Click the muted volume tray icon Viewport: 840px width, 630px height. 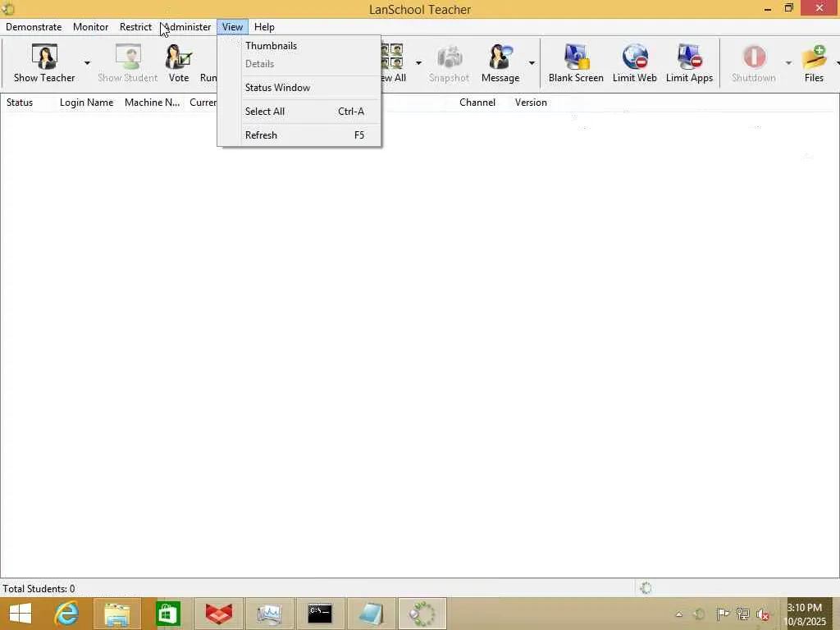(763, 614)
